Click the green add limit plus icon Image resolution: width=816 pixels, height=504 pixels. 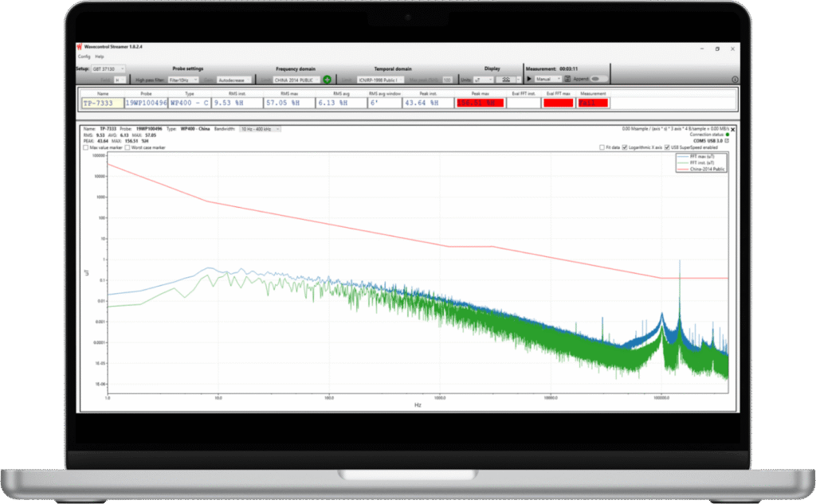coord(328,80)
